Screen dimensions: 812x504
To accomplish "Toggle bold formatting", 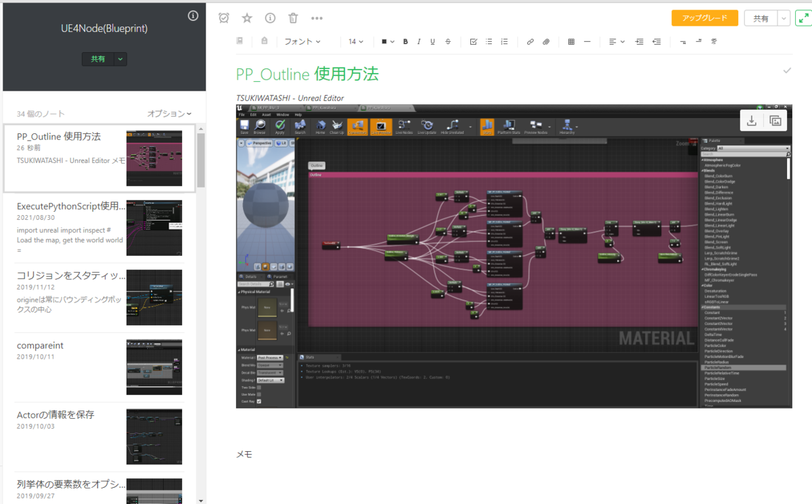I will (x=405, y=42).
